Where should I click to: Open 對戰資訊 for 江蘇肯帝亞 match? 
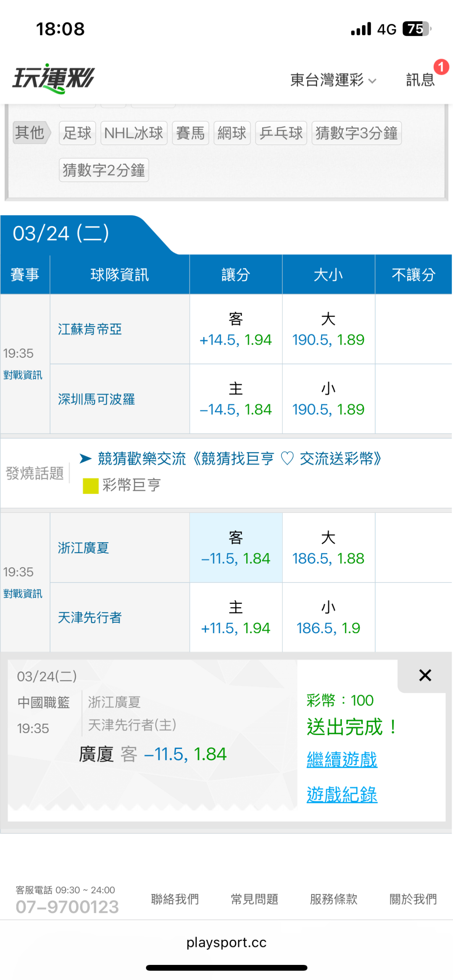click(23, 375)
